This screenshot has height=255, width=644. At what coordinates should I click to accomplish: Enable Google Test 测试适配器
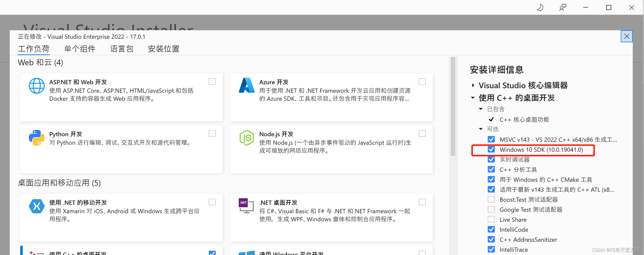click(491, 209)
